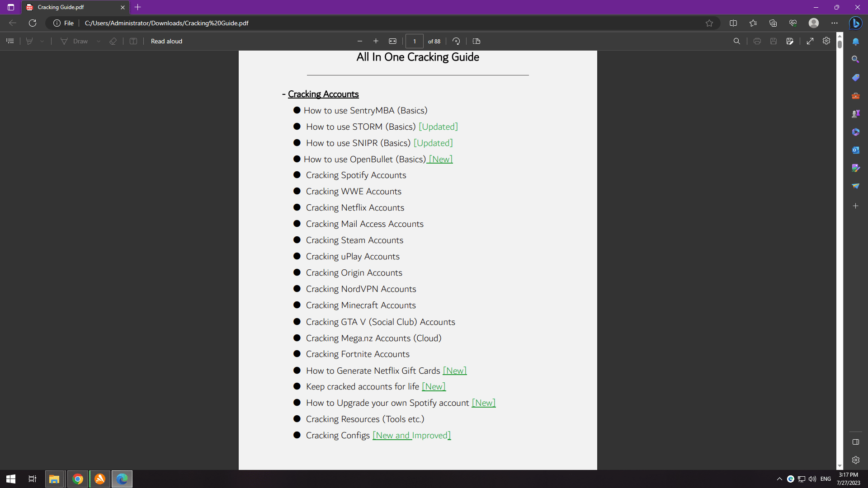The width and height of the screenshot is (868, 488).
Task: Toggle Split screen in browser toolbar
Action: click(x=733, y=23)
